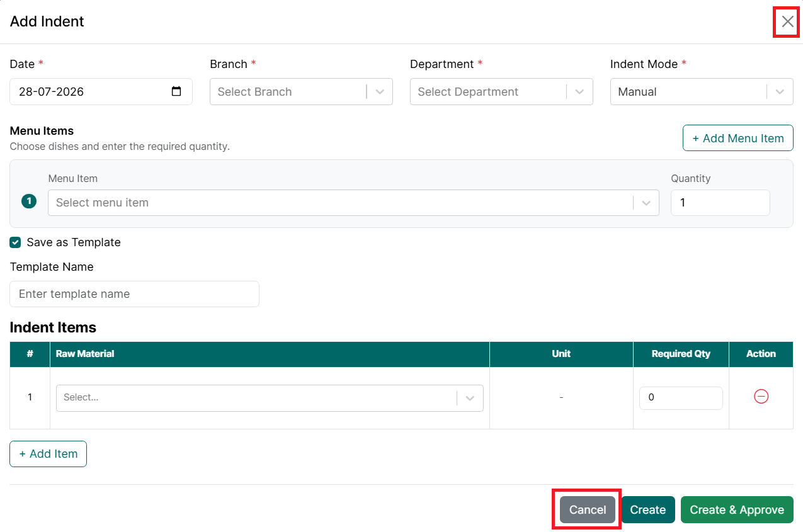Focus the menu item Quantity field
This screenshot has width=803, height=532.
tap(720, 203)
